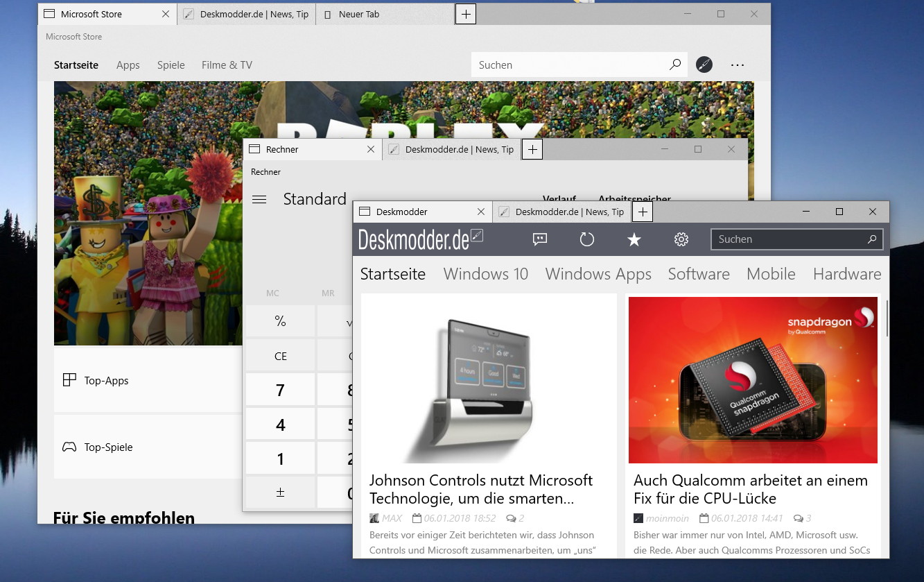This screenshot has height=582, width=924.
Task: Click the Deskmodder vertical scrollbar
Action: click(x=887, y=318)
